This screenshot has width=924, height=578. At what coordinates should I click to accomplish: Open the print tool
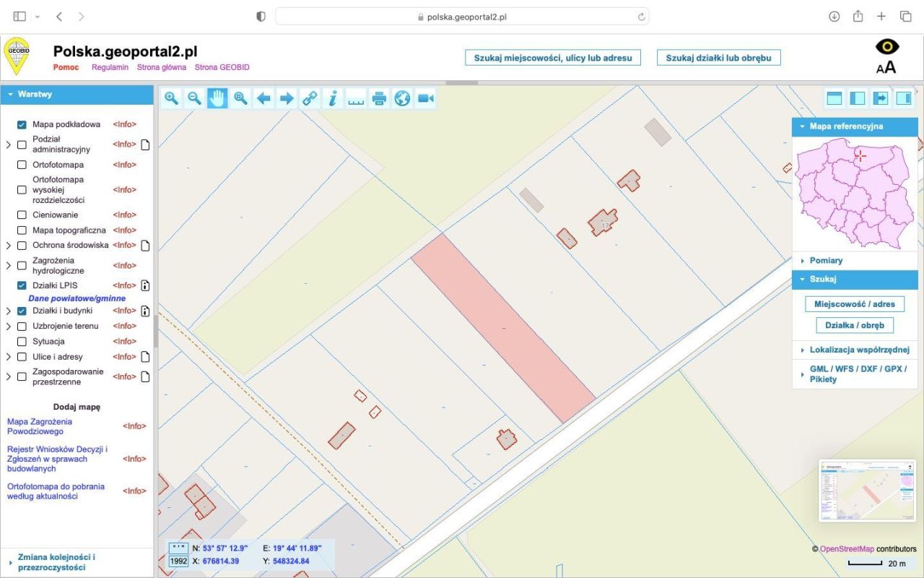coord(378,98)
